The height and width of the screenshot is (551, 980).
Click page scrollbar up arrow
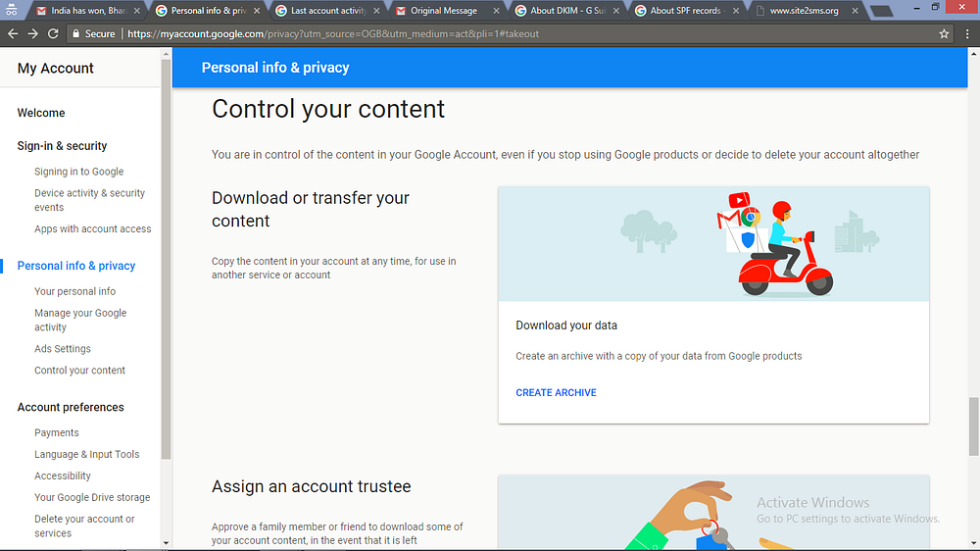[x=974, y=54]
